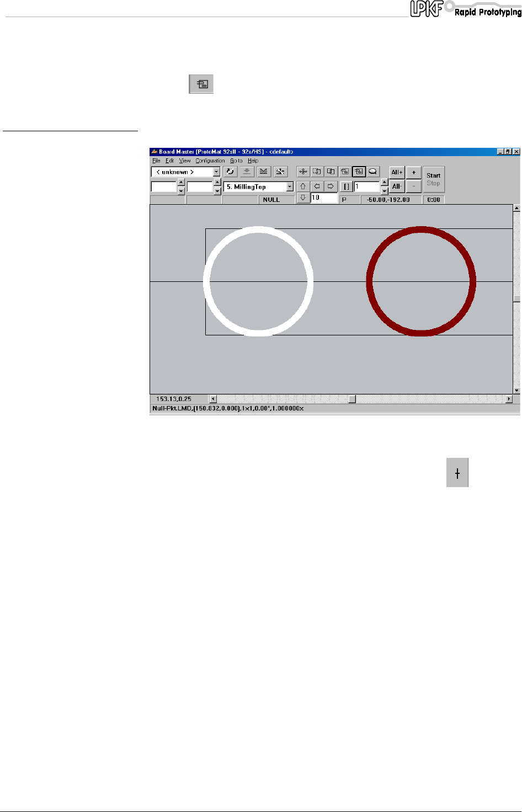Expand the '5. MillingTop' phase dropdown

(x=290, y=187)
